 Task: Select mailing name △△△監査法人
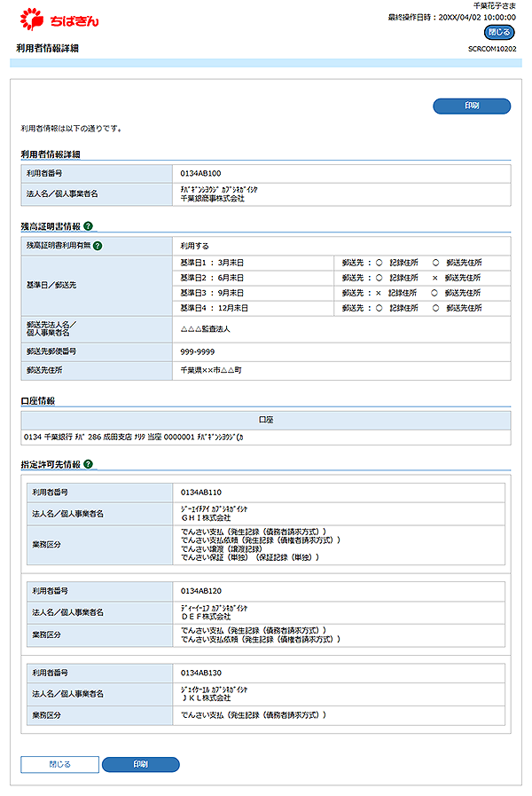point(205,329)
